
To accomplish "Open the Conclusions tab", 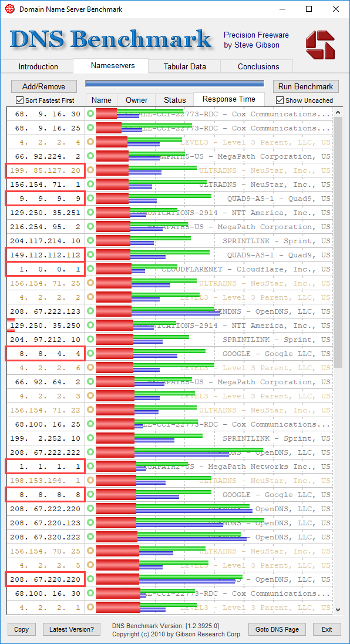I will [258, 66].
